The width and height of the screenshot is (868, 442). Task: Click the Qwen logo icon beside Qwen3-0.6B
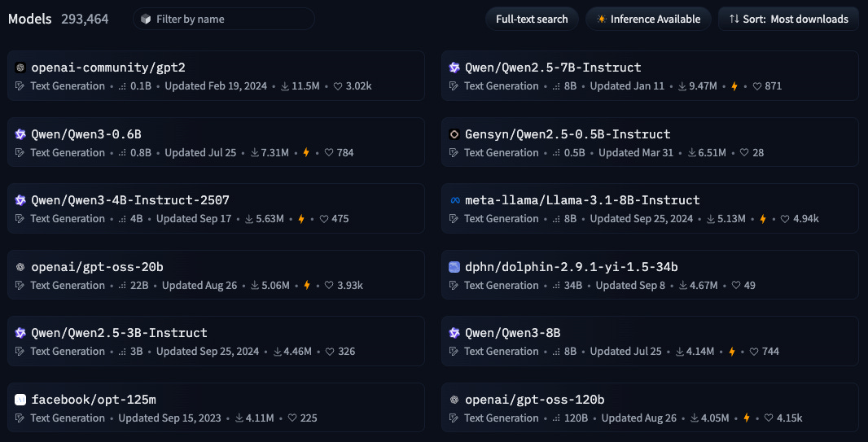20,134
